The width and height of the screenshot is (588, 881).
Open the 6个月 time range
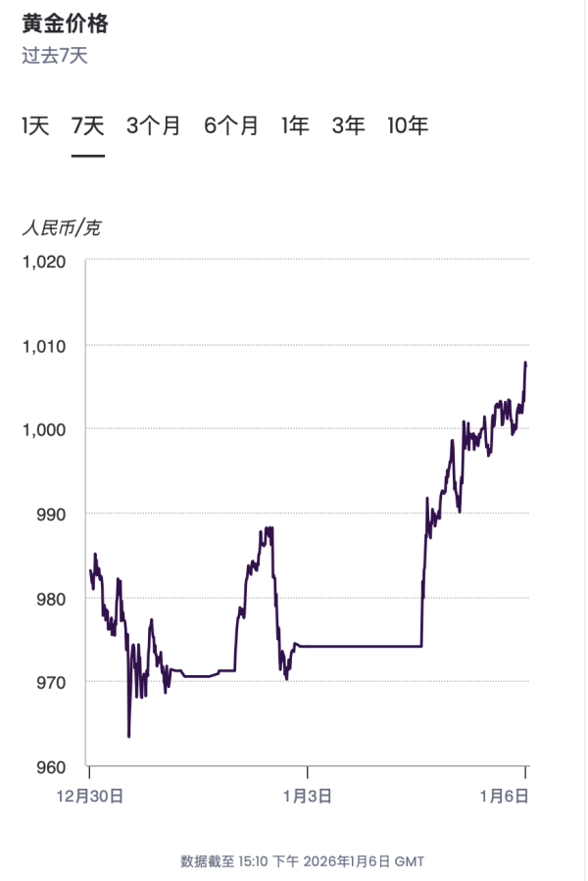[231, 125]
